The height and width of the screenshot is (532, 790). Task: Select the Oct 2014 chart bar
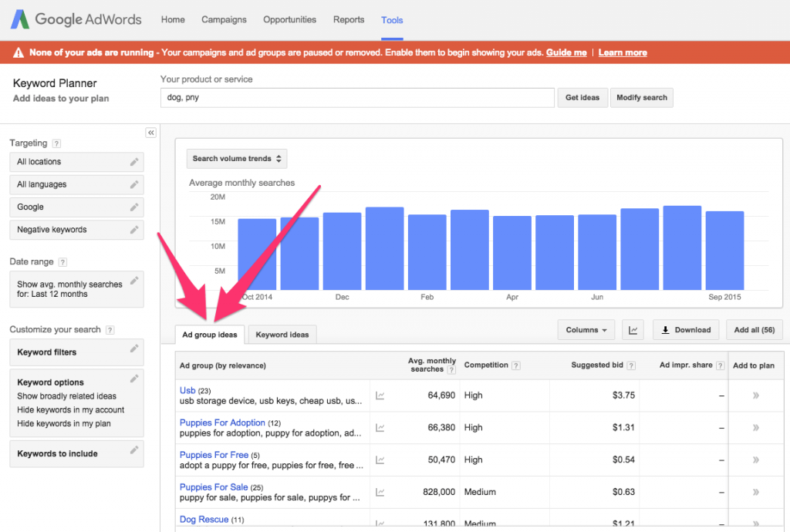[x=257, y=254]
